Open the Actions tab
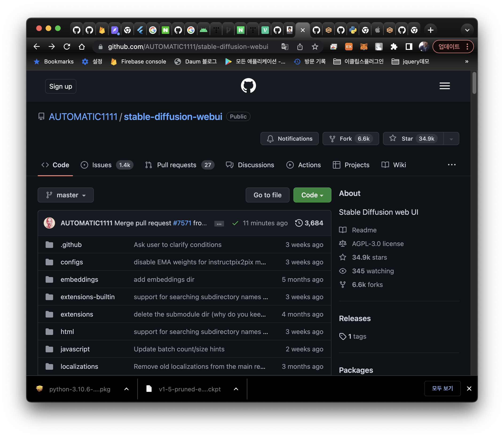The height and width of the screenshot is (437, 504). tap(303, 165)
